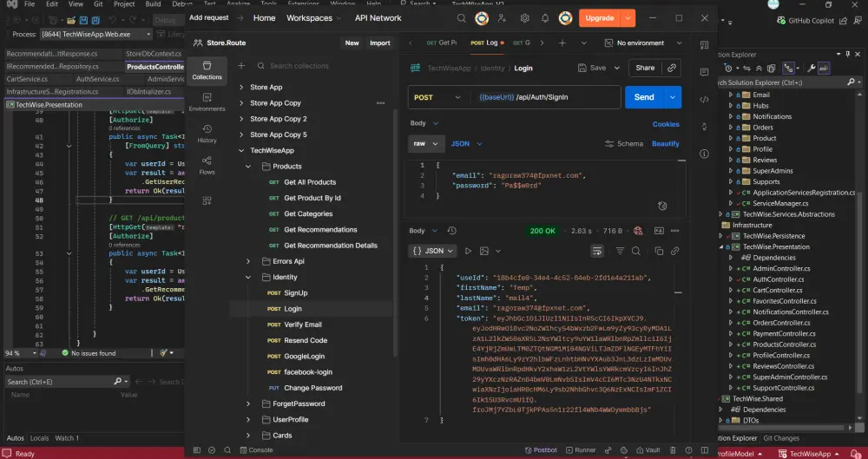Click the Beautify link
The height and width of the screenshot is (459, 868).
click(x=666, y=144)
